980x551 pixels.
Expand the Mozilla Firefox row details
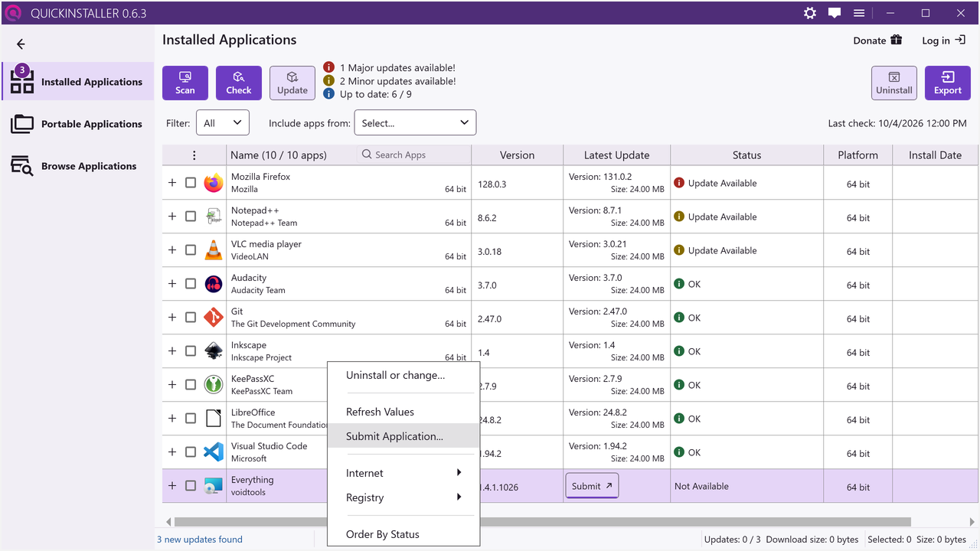tap(172, 183)
